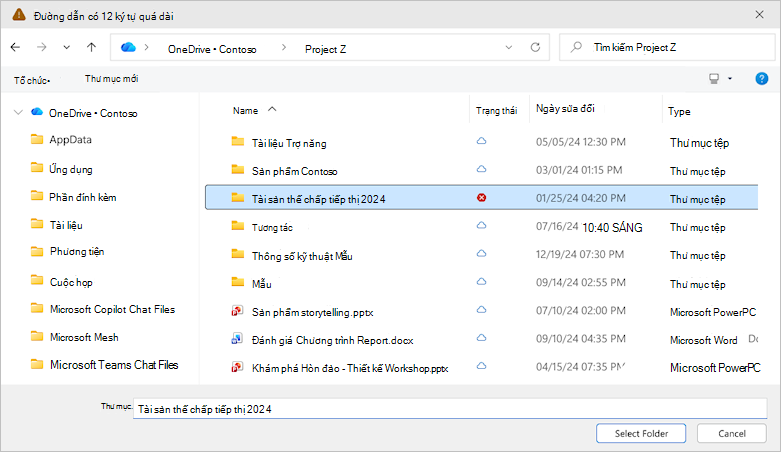The width and height of the screenshot is (781, 452).
Task: Change the view layout icon
Action: pos(714,78)
